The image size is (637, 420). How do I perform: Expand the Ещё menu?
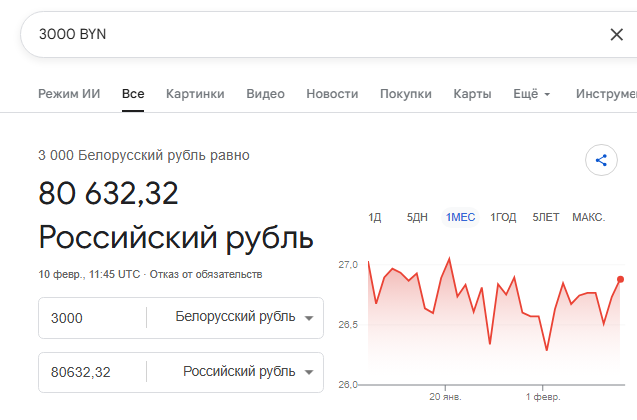531,94
